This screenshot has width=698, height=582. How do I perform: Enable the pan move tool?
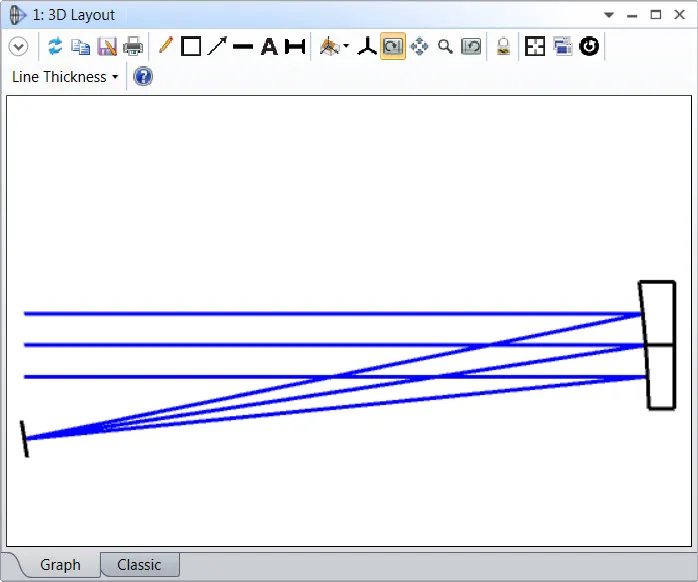pos(419,46)
